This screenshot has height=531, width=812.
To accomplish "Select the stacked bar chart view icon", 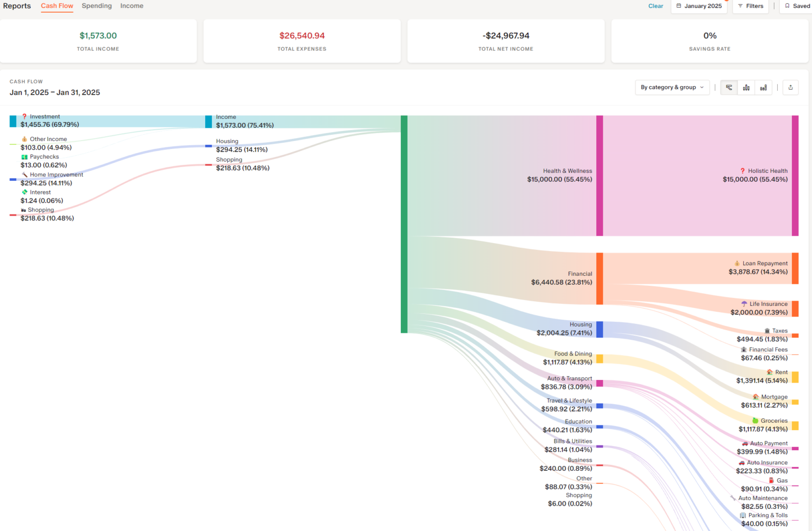I will 763,88.
